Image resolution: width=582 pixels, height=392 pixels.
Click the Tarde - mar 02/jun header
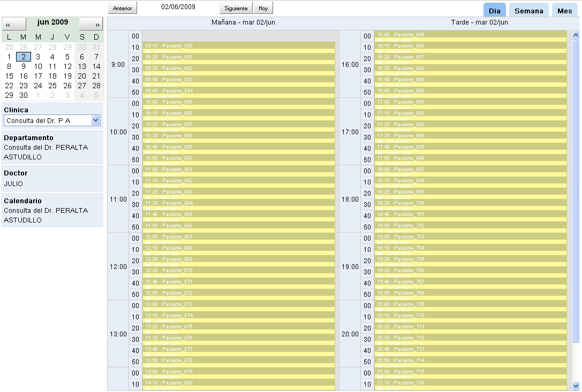point(480,22)
